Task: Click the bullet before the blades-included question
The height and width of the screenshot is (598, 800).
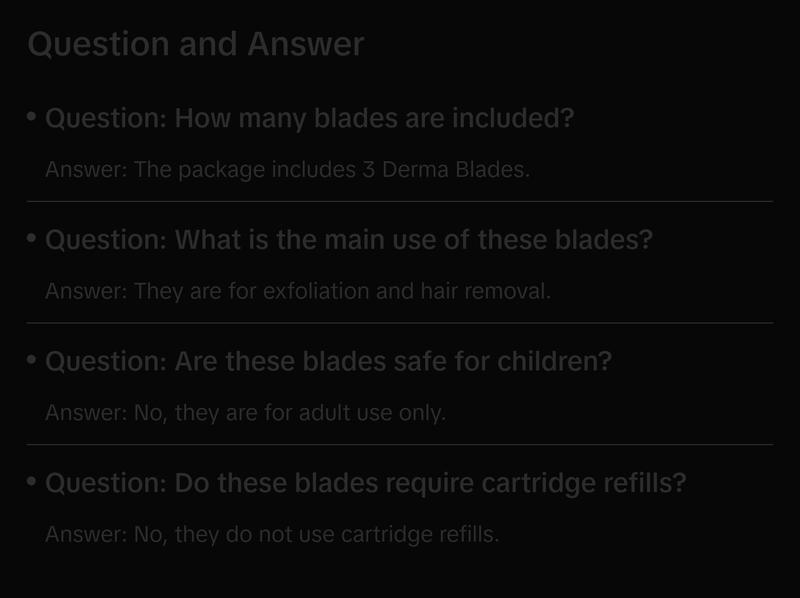Action: click(33, 117)
